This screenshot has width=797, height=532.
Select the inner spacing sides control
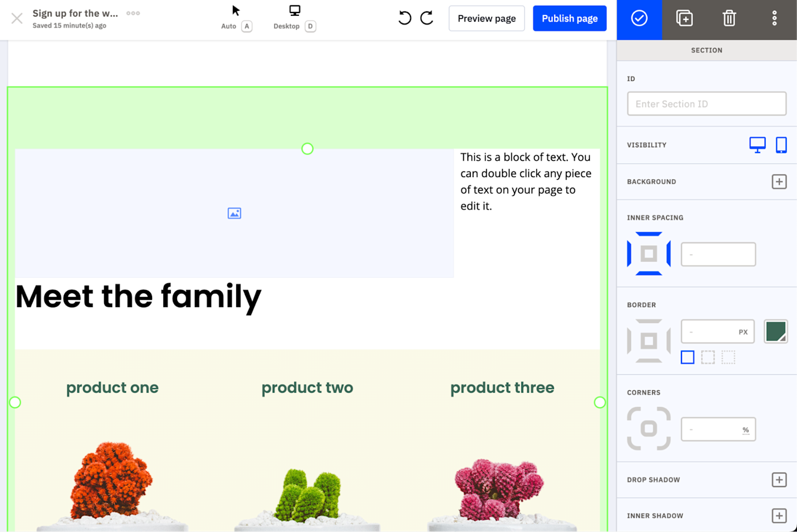pyautogui.click(x=649, y=254)
